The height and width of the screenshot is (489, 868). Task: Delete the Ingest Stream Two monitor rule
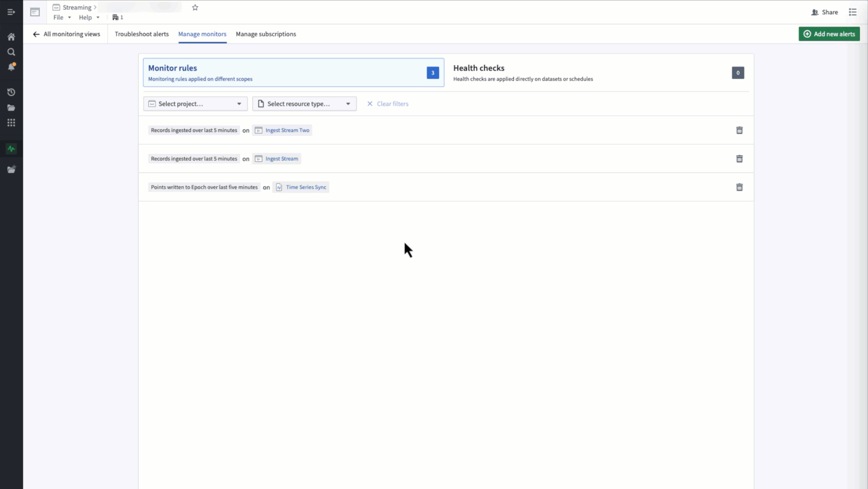(x=739, y=130)
